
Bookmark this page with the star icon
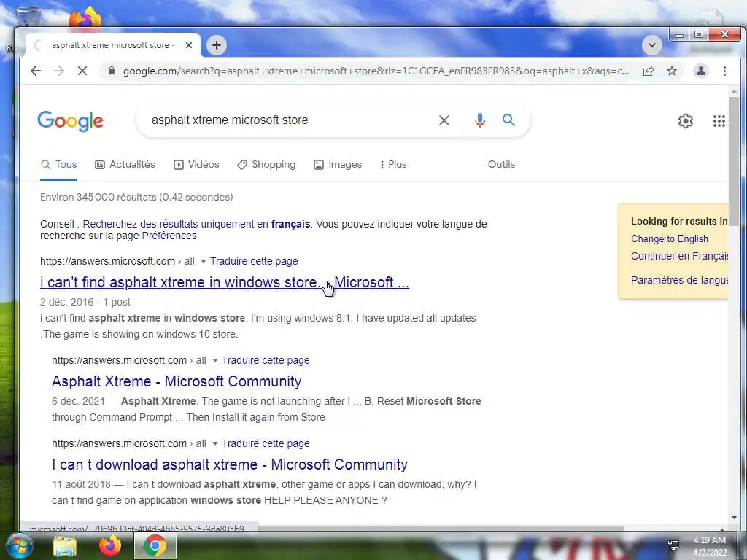[x=672, y=71]
